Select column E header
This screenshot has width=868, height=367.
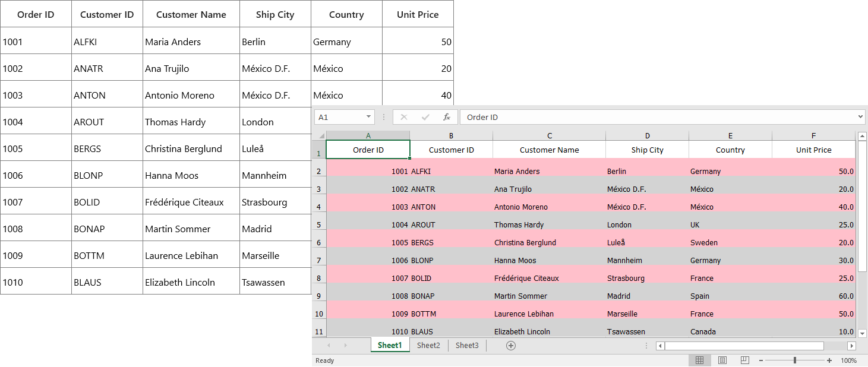pos(731,135)
